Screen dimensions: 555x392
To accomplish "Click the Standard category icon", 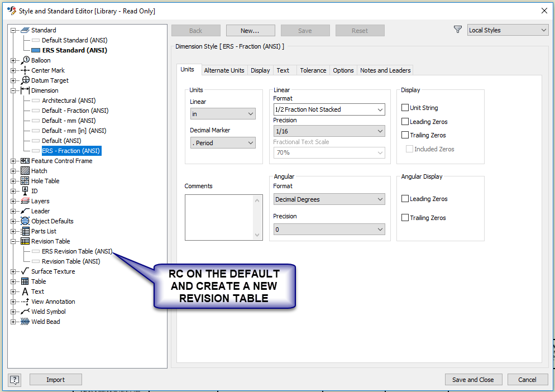I will coord(25,30).
